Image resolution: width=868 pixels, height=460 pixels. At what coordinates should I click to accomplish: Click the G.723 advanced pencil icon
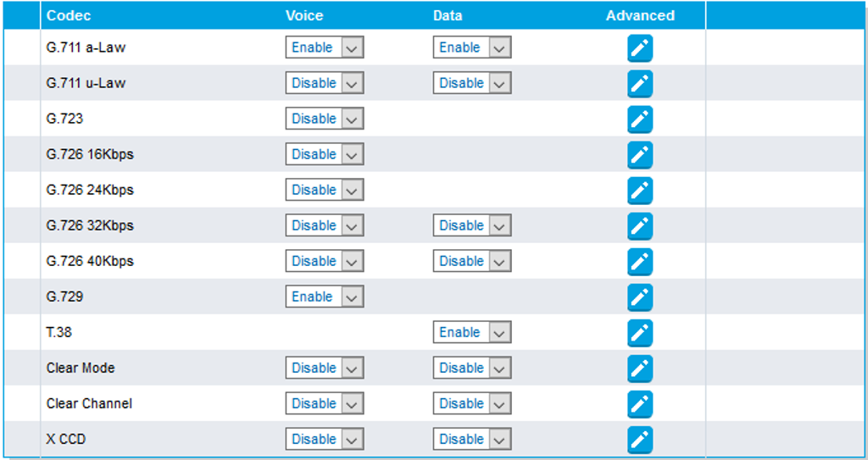640,119
